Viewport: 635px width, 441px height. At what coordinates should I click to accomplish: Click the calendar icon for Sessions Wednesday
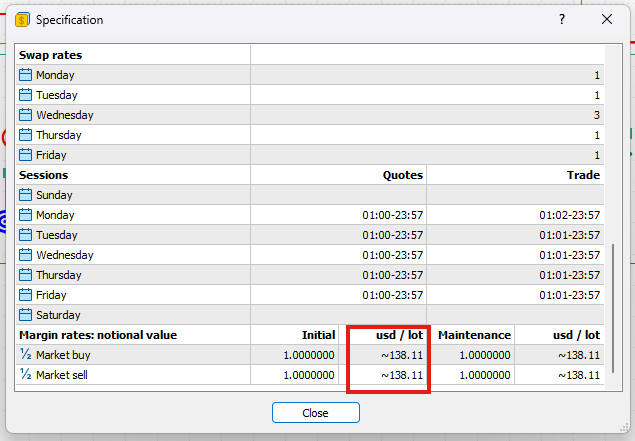(25, 255)
